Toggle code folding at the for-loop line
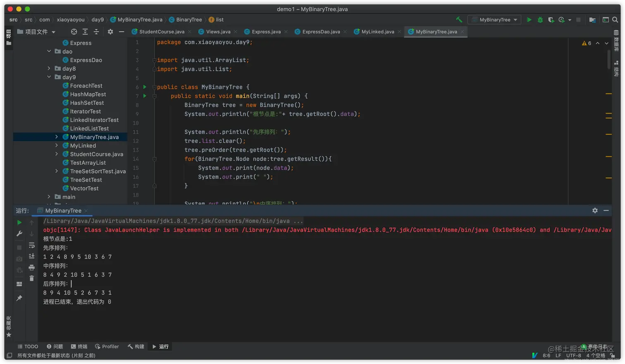The width and height of the screenshot is (625, 364). point(154,159)
